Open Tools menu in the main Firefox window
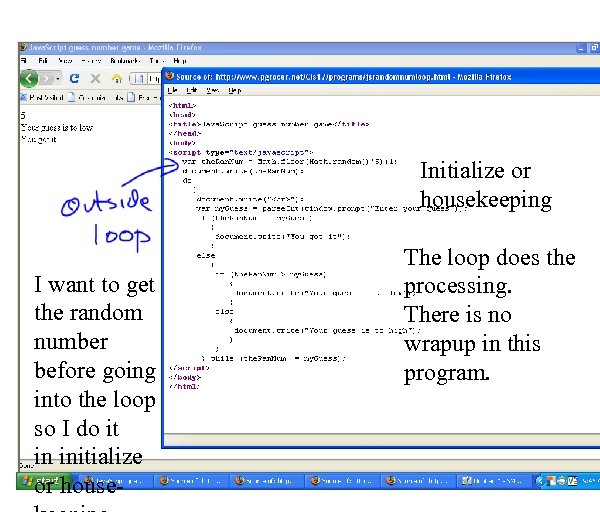 click(x=157, y=60)
